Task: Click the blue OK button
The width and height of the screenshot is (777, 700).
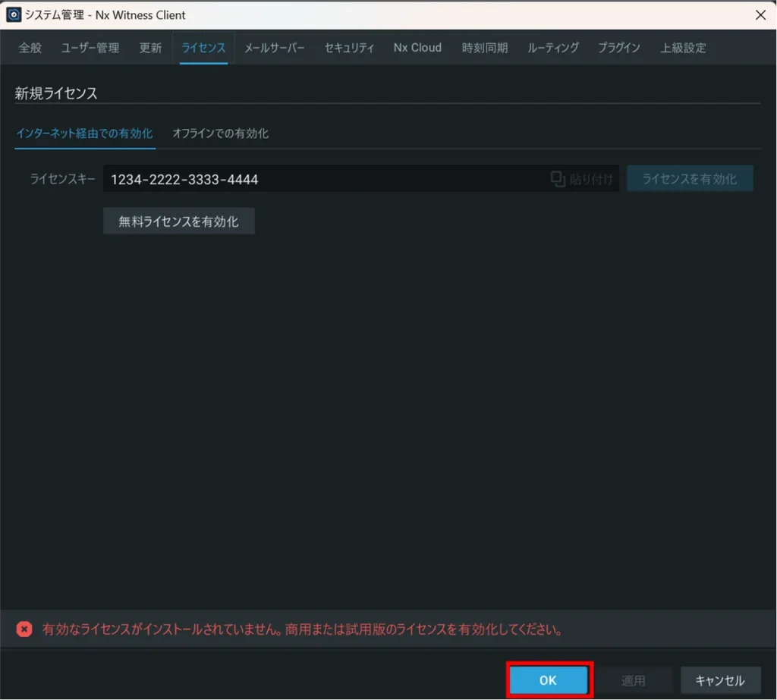Action: [548, 681]
